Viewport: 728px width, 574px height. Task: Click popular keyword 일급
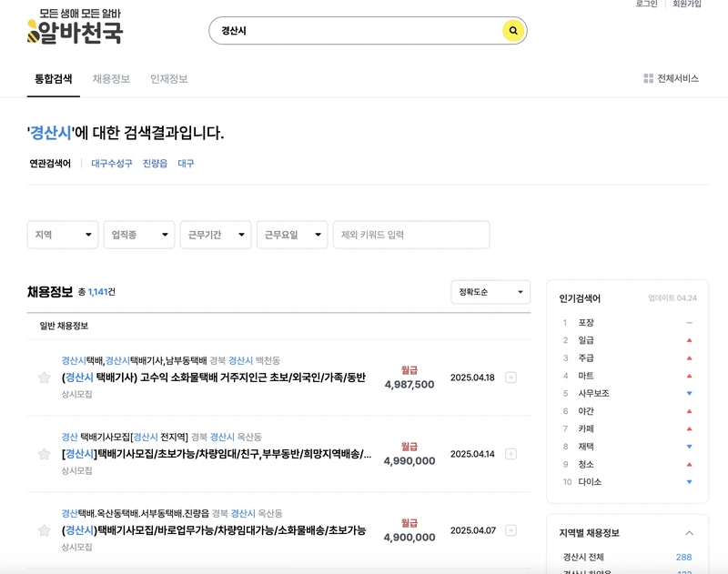(x=586, y=340)
